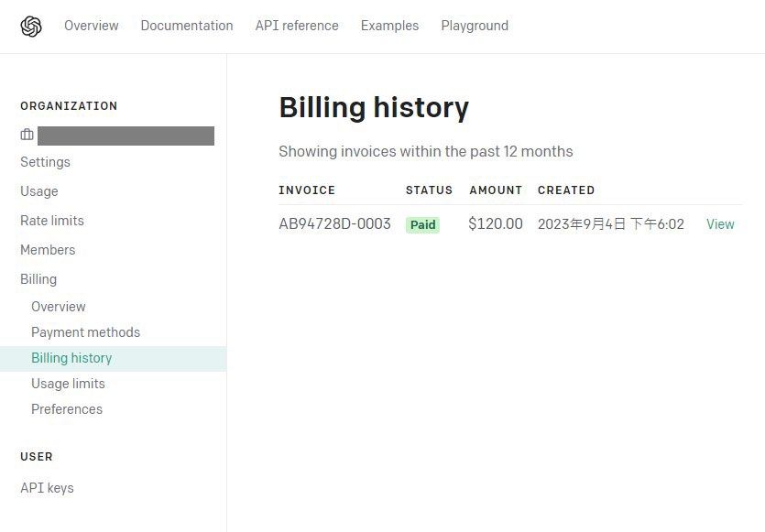Navigate to Rate limits
765x532 pixels.
tap(52, 221)
